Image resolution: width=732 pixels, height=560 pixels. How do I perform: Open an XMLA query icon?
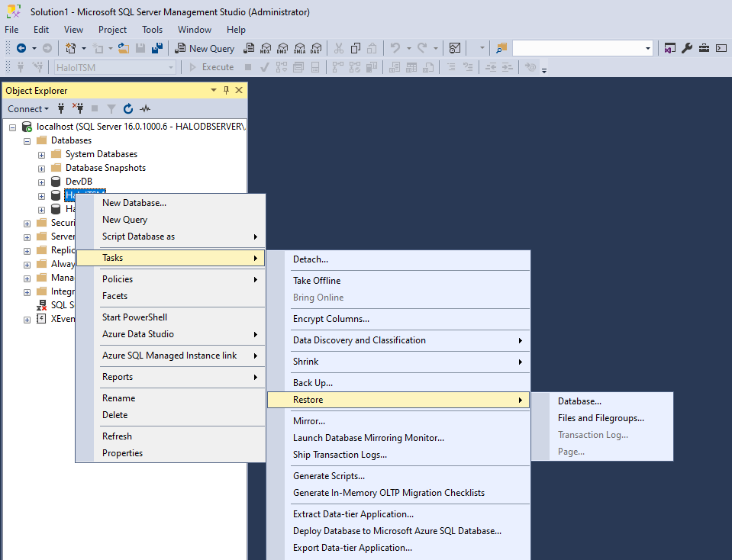300,48
